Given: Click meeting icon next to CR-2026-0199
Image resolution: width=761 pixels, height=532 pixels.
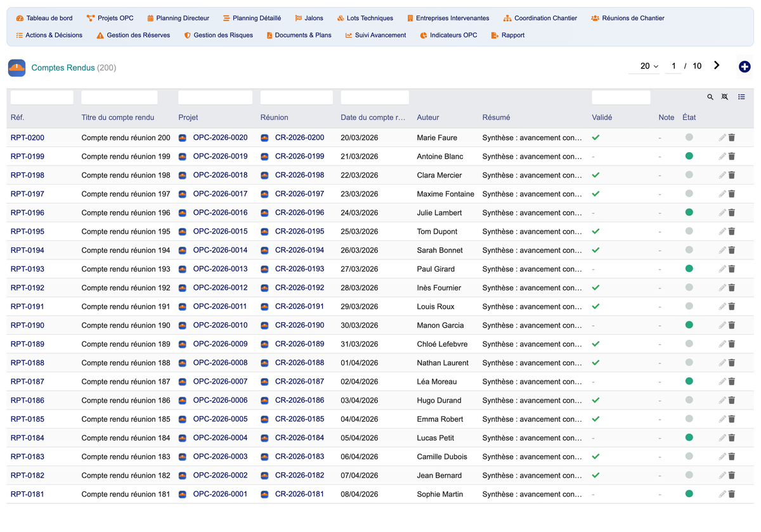Looking at the screenshot, I should click(x=264, y=157).
